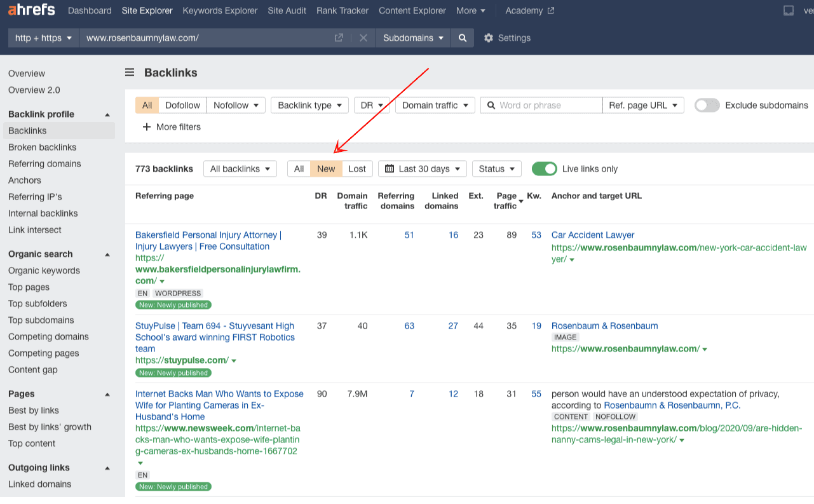Image resolution: width=814 pixels, height=504 pixels.
Task: Open the Dashboard menu
Action: pos(90,11)
